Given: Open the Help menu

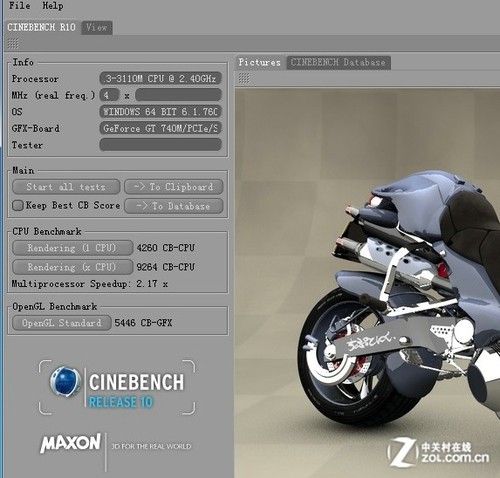Looking at the screenshot, I should pos(53,6).
